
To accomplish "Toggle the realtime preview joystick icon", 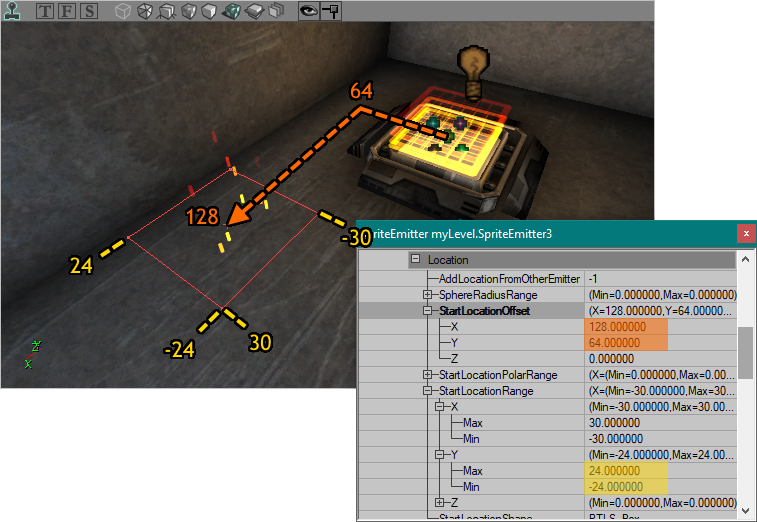I will tap(12, 10).
